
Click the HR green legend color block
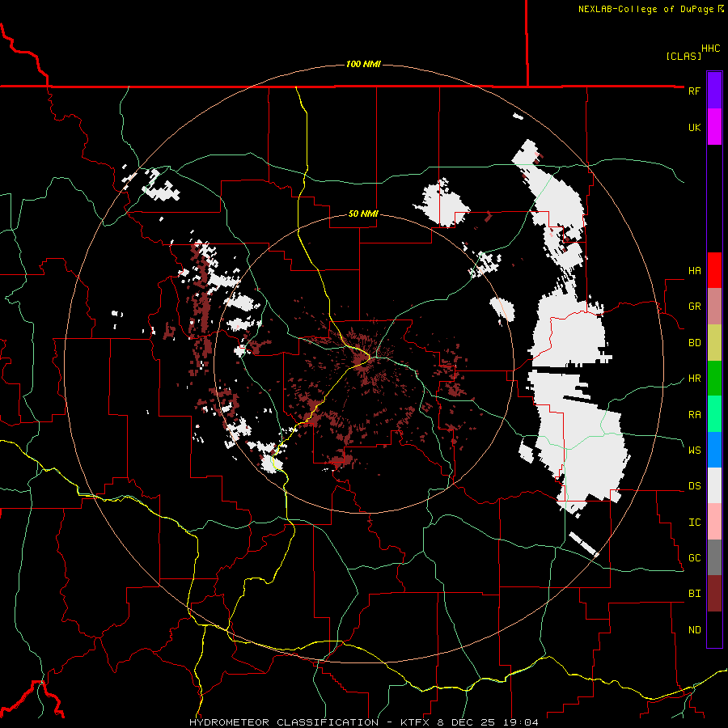pyautogui.click(x=714, y=378)
